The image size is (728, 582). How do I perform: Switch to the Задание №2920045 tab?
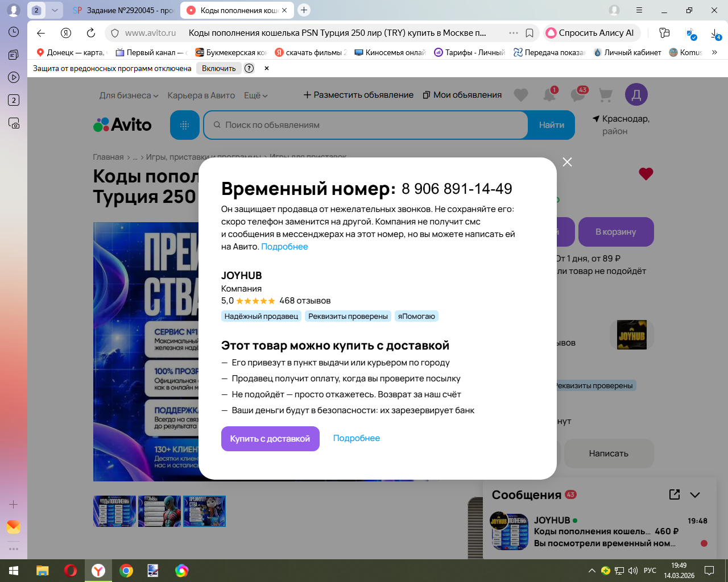[x=124, y=10]
